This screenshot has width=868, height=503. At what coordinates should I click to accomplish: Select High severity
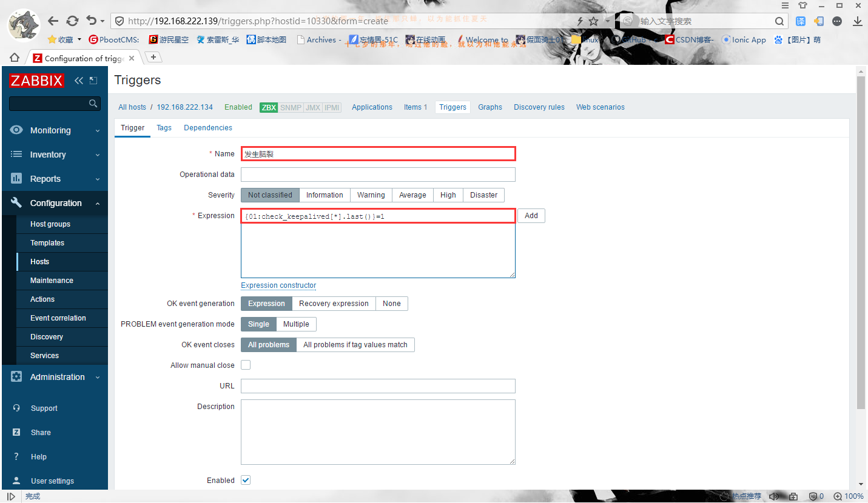pos(448,195)
